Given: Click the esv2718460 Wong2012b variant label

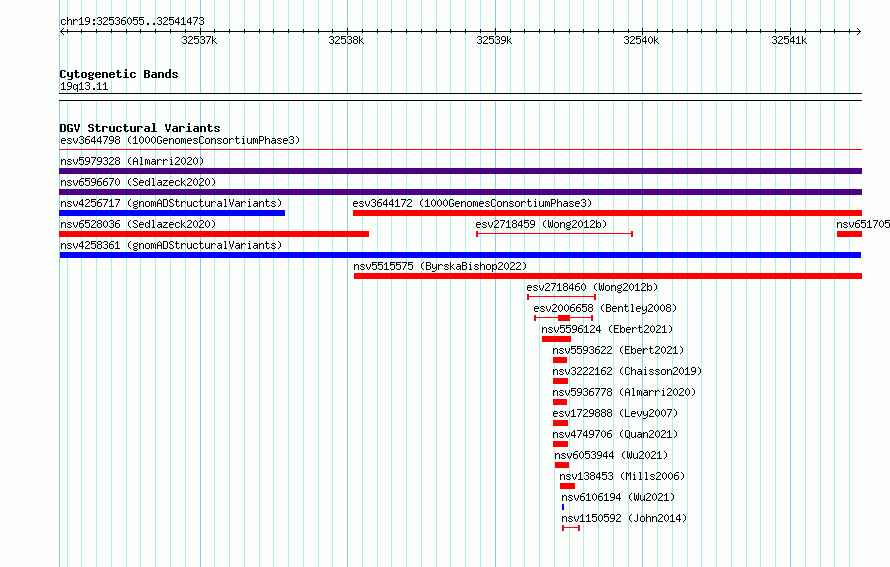Looking at the screenshot, I should click(593, 287).
